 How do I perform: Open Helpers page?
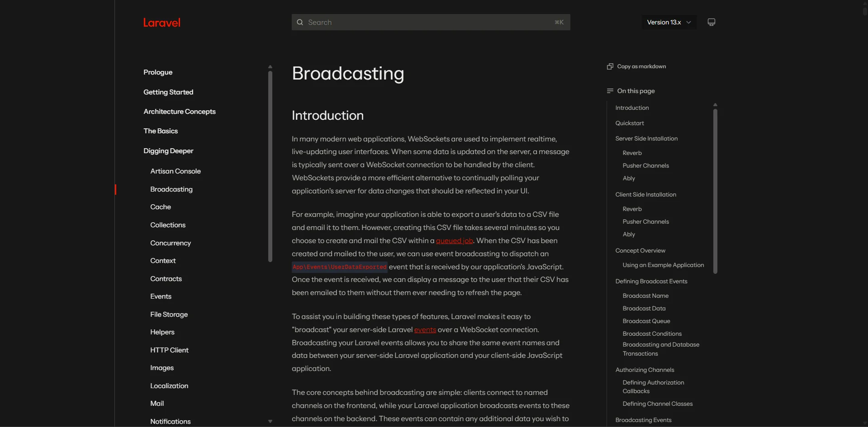(162, 332)
